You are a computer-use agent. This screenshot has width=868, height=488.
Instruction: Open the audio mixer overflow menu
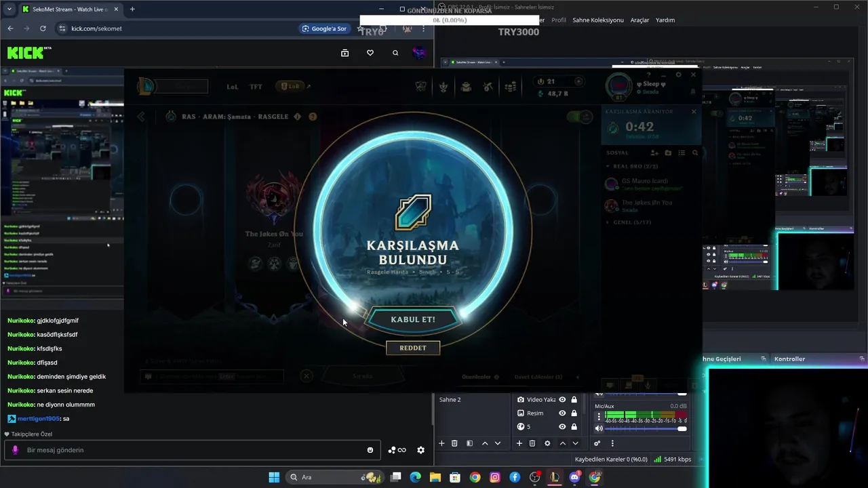tap(612, 443)
